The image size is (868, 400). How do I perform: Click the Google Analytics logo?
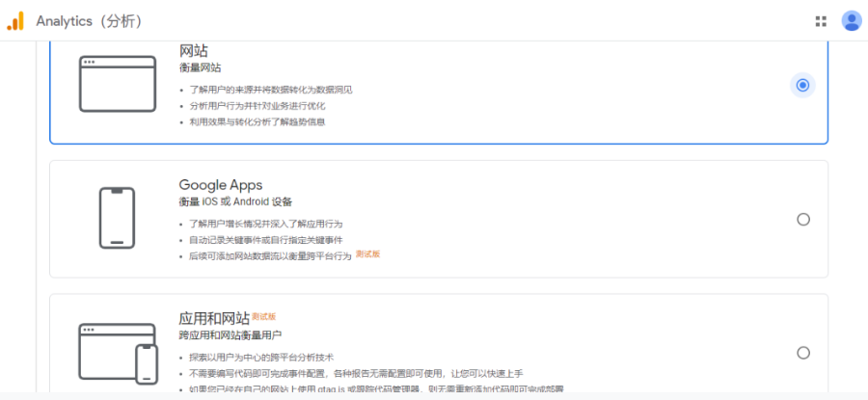coord(15,21)
